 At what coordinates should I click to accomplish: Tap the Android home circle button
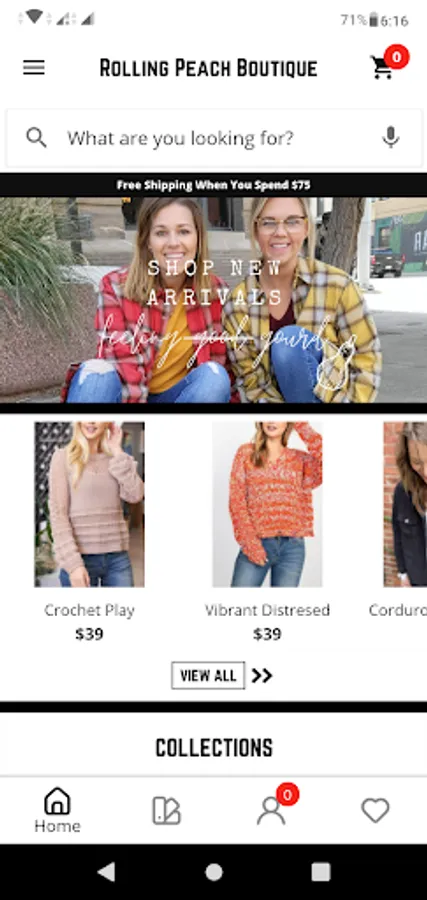point(214,872)
